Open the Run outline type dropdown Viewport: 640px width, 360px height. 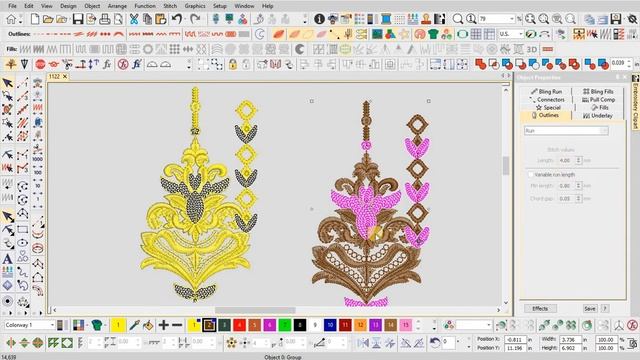[x=604, y=131]
